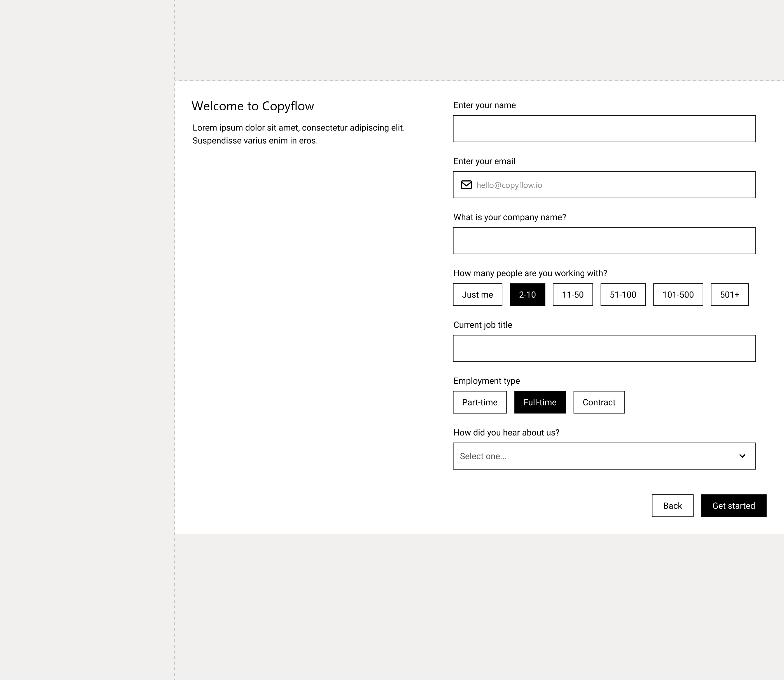Click the 'Lorem ipsum dolor sit amet' paragraph
784x680 pixels.
pos(298,134)
